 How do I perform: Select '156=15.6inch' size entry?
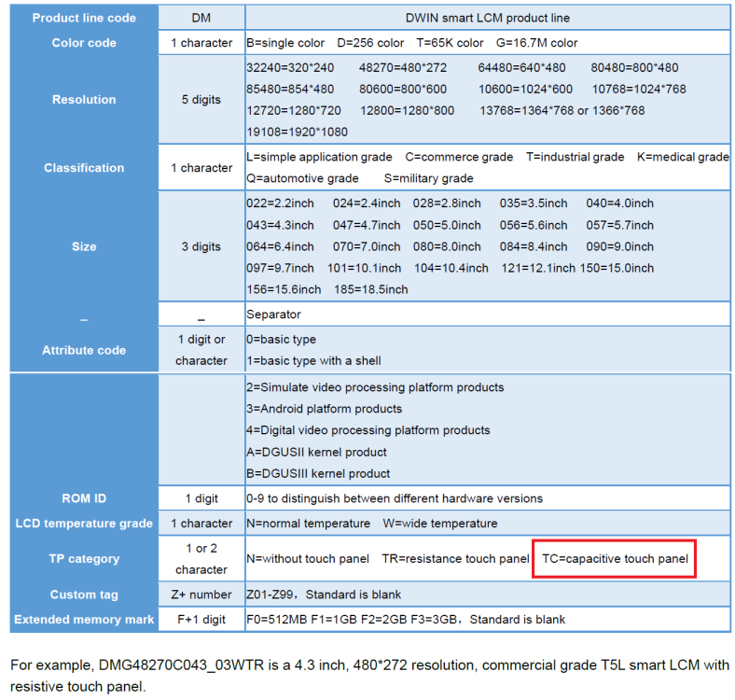point(284,290)
